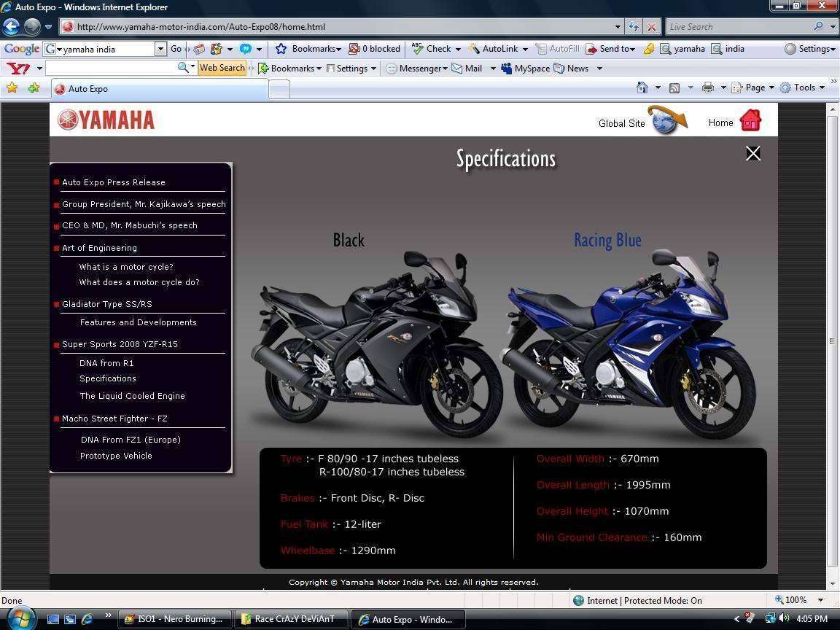
Task: Click What does a motor cycle do?
Action: 139,282
